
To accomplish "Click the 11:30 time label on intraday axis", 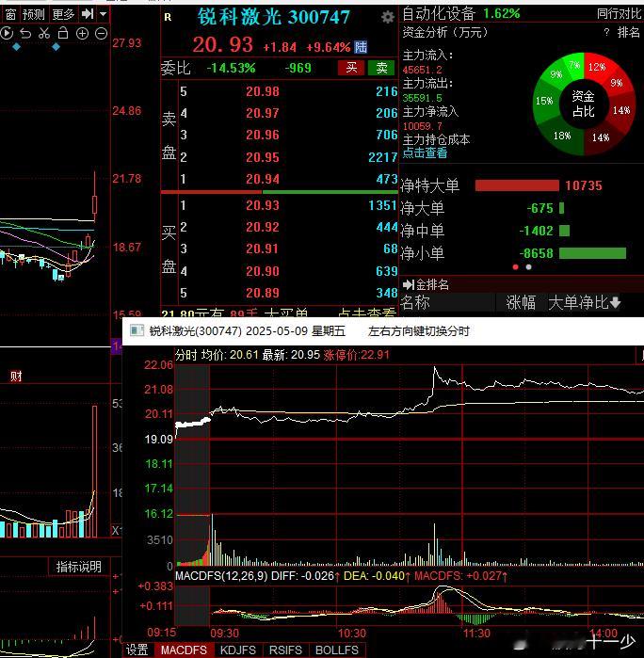I will point(476,633).
